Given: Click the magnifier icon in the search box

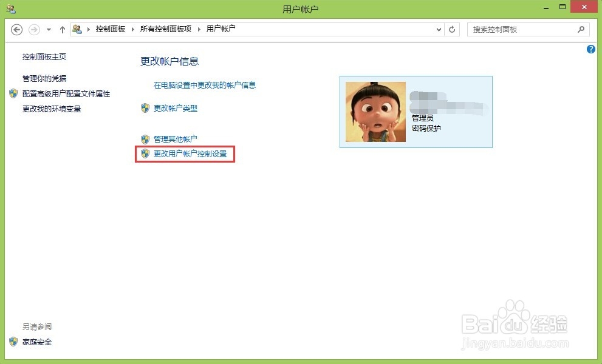Looking at the screenshot, I should point(580,29).
